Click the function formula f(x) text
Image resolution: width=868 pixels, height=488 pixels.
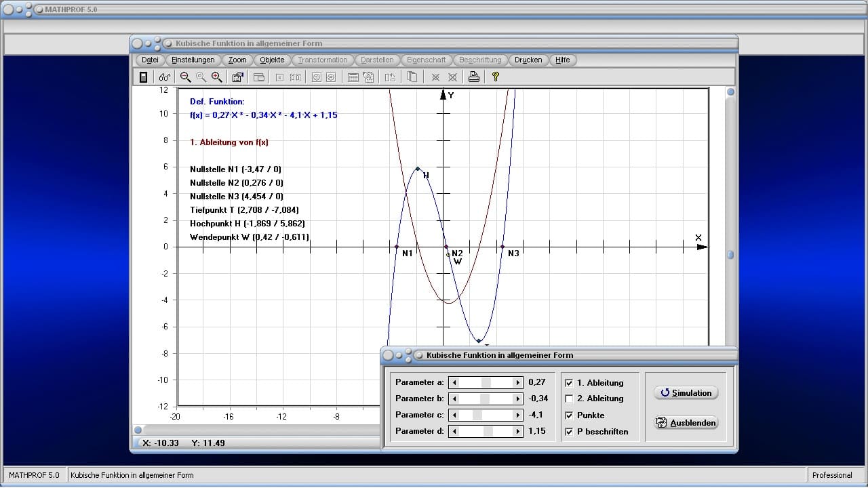(x=264, y=115)
